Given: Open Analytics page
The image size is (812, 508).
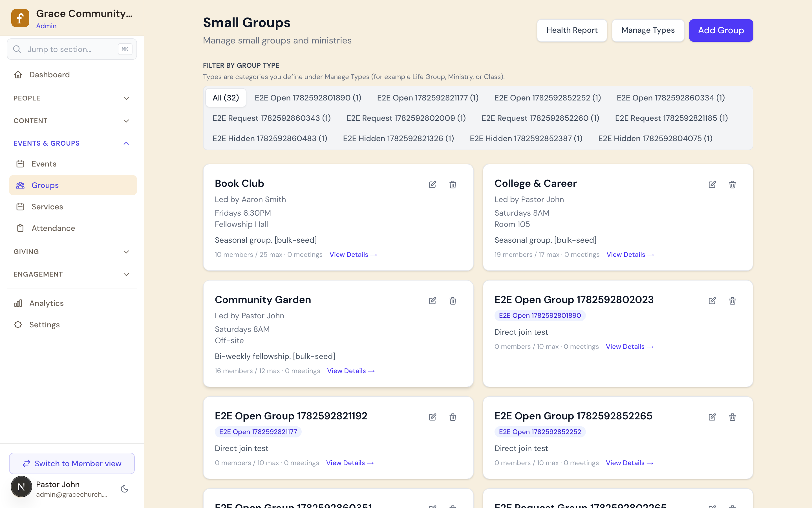Looking at the screenshot, I should click(72, 303).
